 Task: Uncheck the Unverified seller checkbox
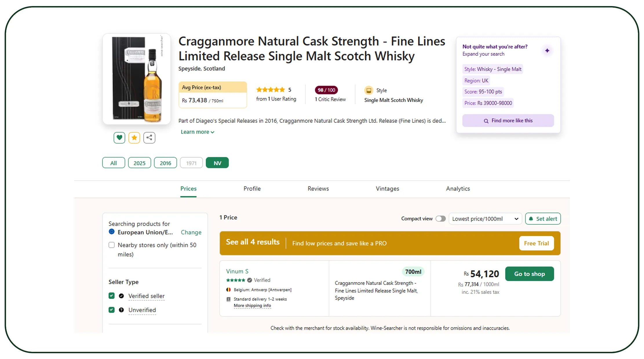coord(112,310)
